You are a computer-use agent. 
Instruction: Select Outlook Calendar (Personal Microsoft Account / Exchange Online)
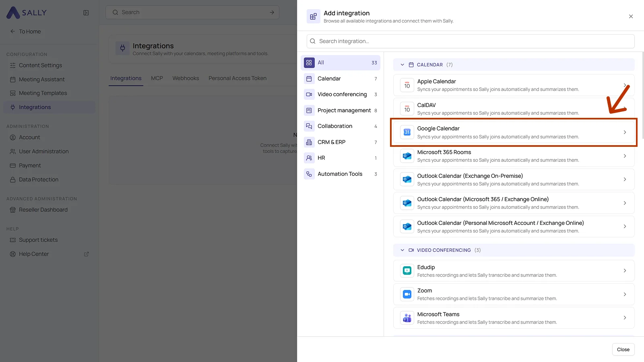coord(514,226)
